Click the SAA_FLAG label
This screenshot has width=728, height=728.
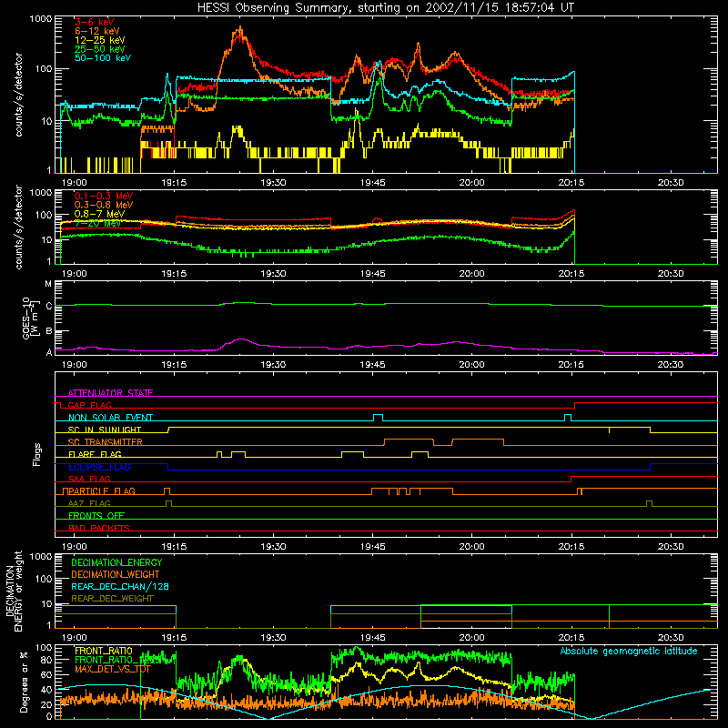click(x=89, y=479)
